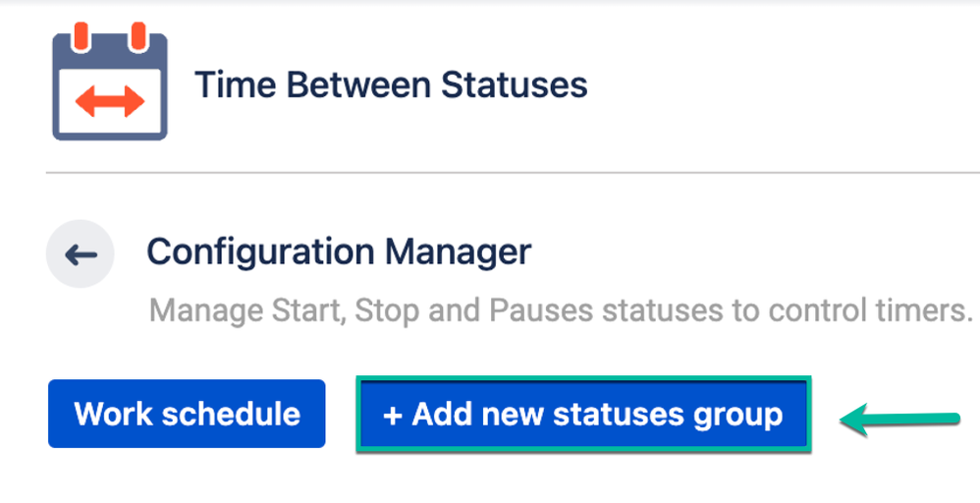Click the word 'Manager' in the page heading

[458, 252]
